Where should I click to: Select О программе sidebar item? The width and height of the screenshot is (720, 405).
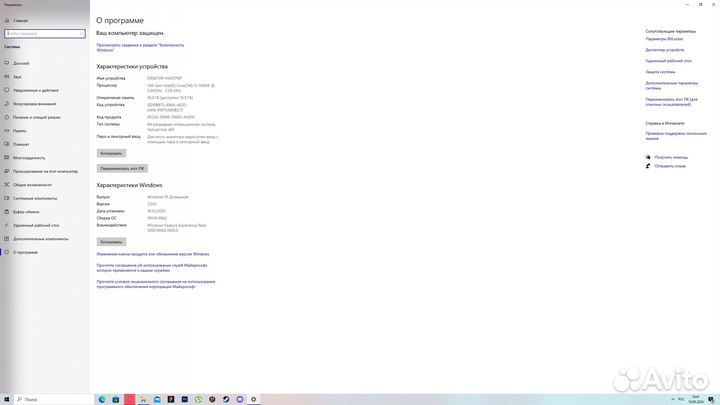(x=25, y=252)
